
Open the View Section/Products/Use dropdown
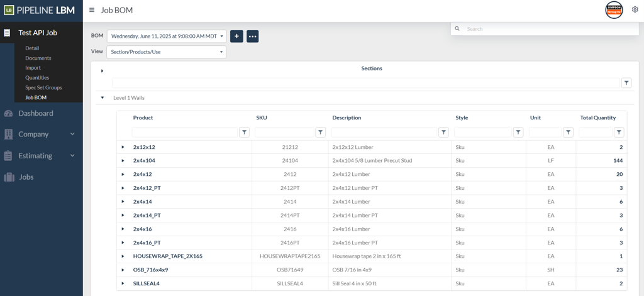166,52
